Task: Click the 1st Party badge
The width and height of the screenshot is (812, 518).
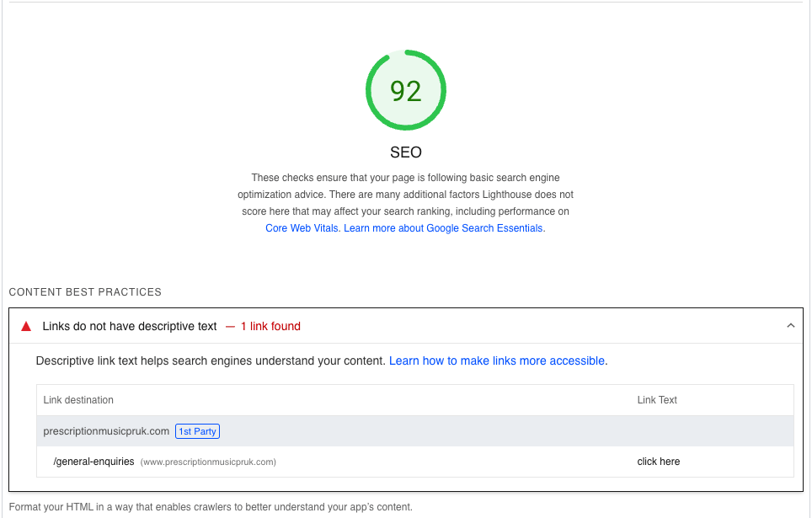Action: coord(197,431)
